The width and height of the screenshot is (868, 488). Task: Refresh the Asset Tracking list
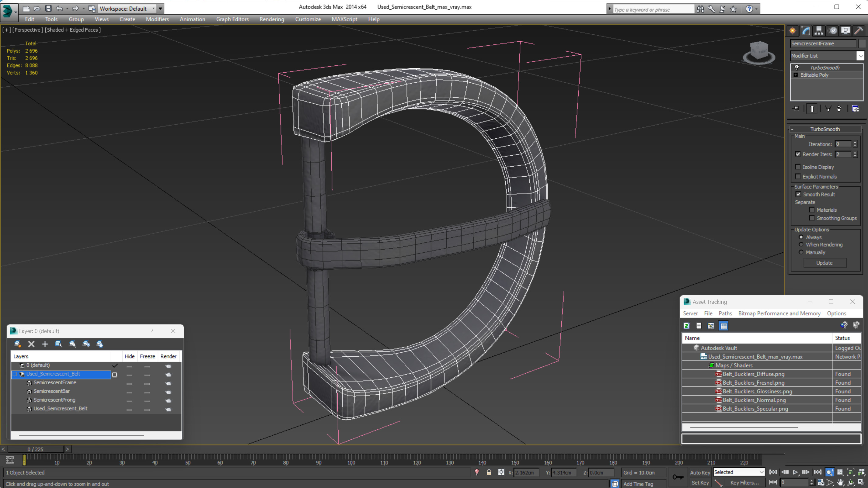point(686,326)
